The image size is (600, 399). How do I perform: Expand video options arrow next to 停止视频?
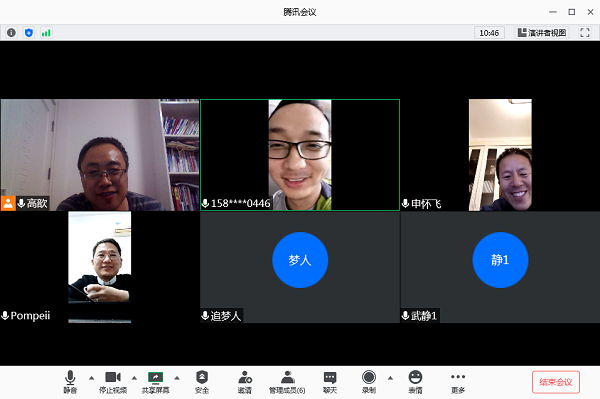[x=134, y=378]
